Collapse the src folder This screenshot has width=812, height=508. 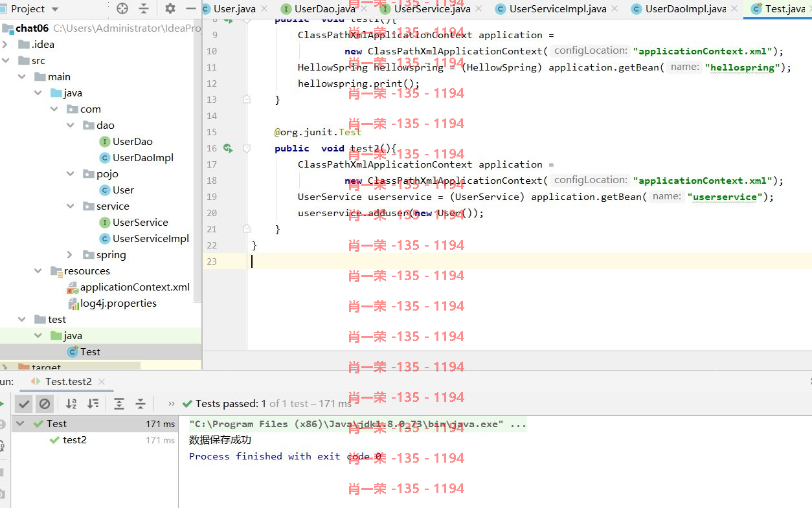tap(5, 61)
